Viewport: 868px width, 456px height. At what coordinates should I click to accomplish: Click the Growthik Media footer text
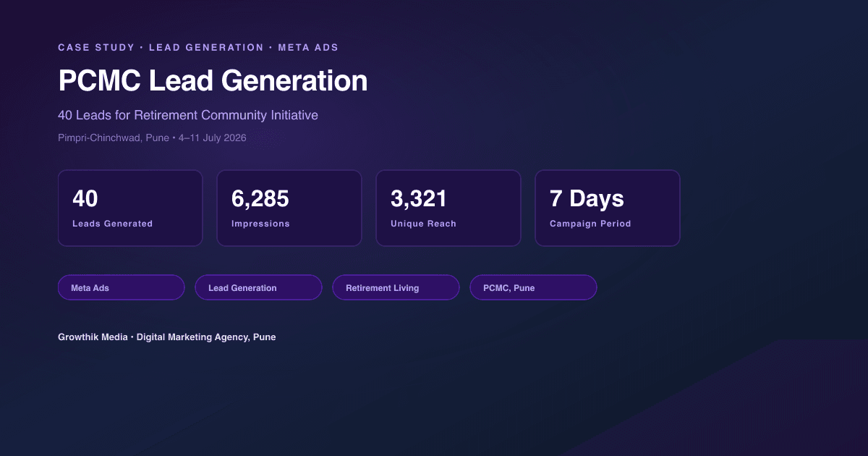tap(166, 337)
